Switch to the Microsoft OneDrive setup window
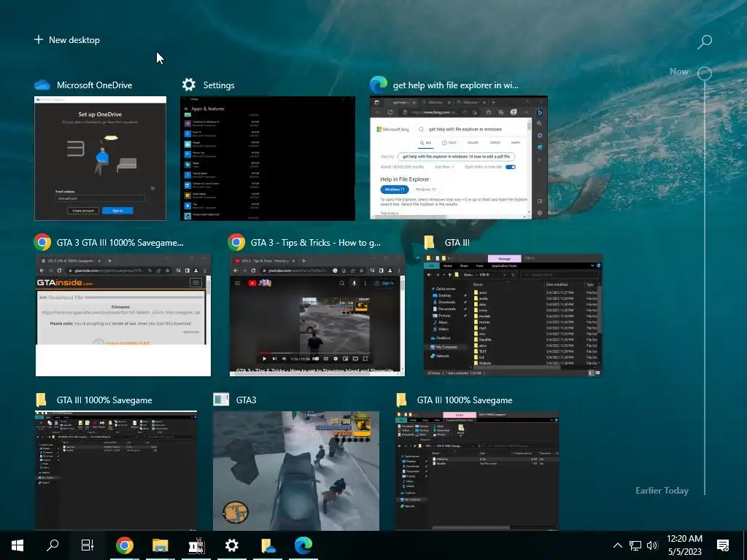747x560 pixels. click(x=100, y=158)
